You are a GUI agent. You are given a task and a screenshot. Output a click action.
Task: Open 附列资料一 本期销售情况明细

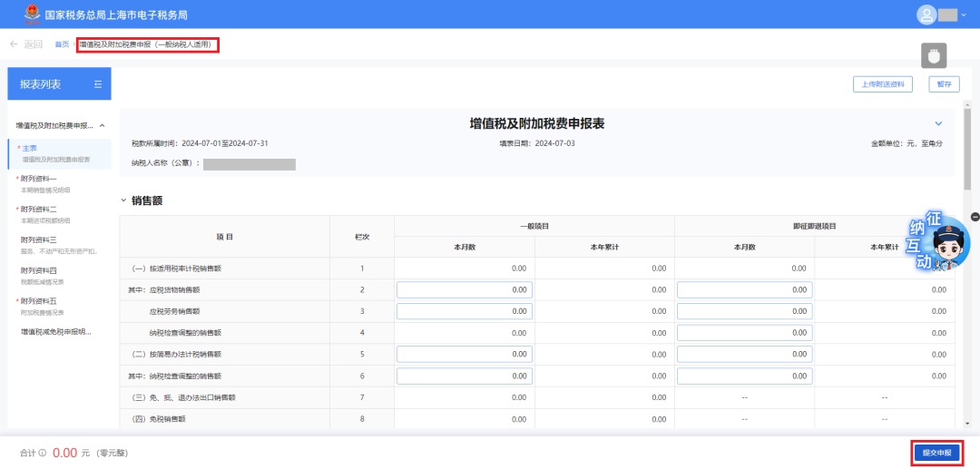pos(59,184)
